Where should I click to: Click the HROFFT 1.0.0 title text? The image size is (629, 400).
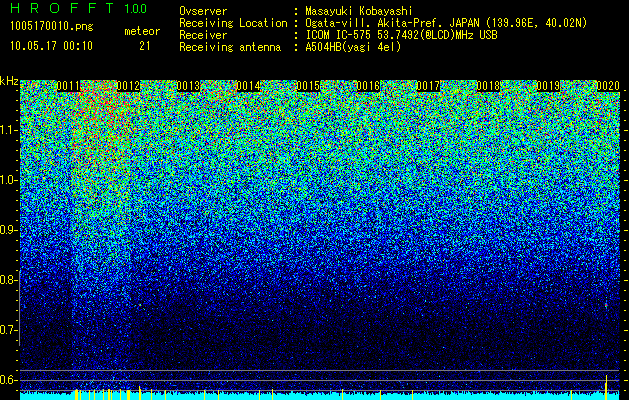(78, 8)
